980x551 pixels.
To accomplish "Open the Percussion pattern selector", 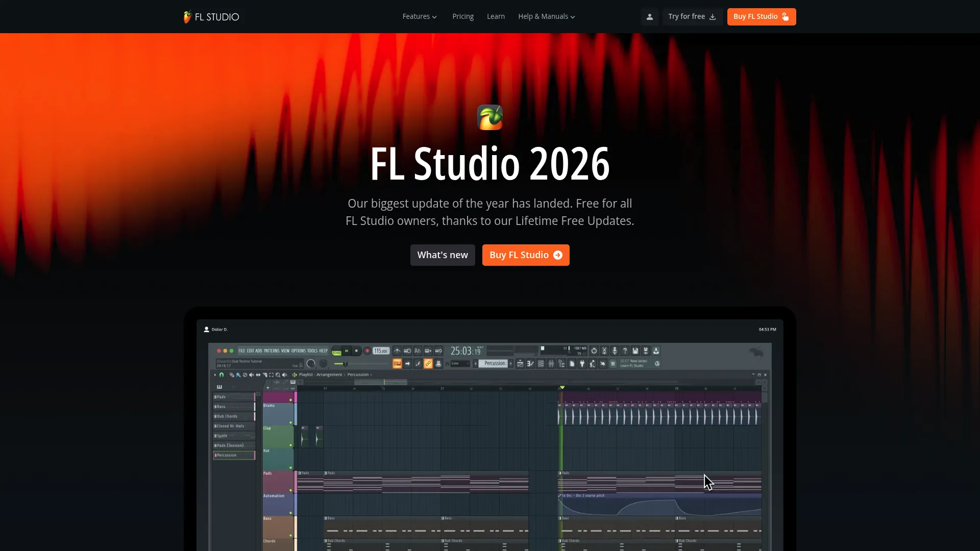I will (x=493, y=364).
